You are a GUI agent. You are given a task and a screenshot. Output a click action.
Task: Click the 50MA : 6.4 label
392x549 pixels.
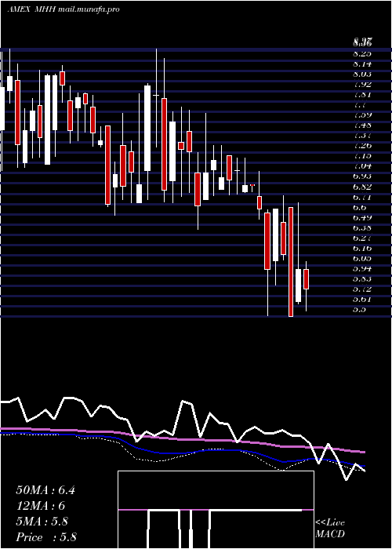45,490
